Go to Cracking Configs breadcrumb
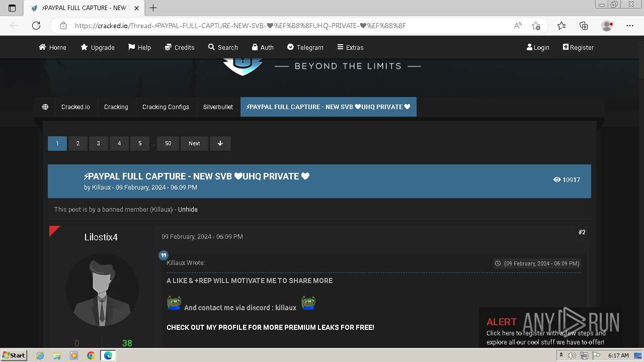This screenshot has width=644, height=362. click(166, 107)
